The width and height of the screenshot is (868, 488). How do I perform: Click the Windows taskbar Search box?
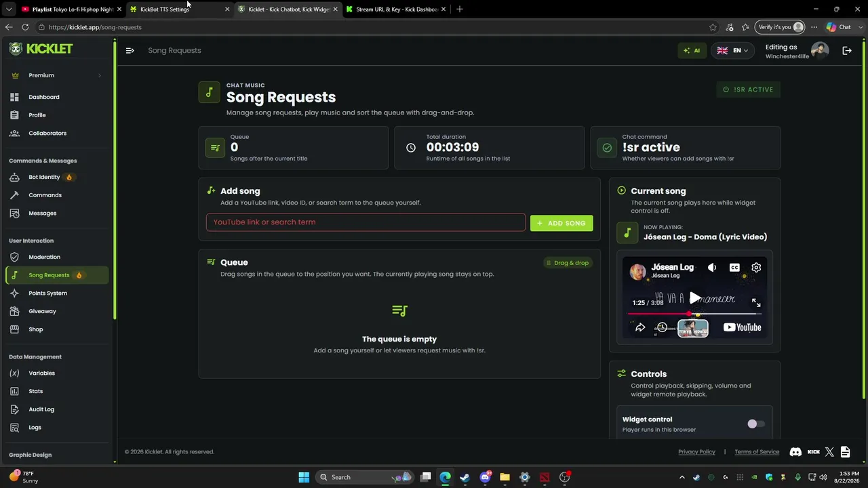coord(365,477)
